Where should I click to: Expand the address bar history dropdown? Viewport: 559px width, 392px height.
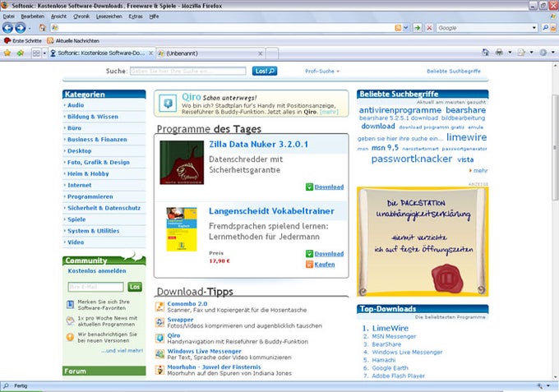click(x=406, y=28)
